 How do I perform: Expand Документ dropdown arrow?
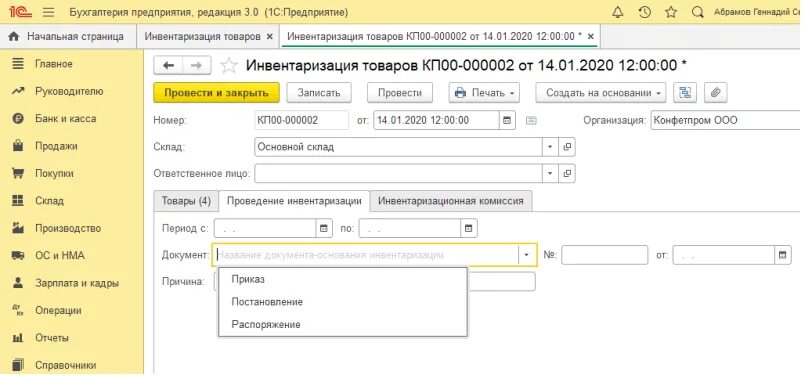526,255
